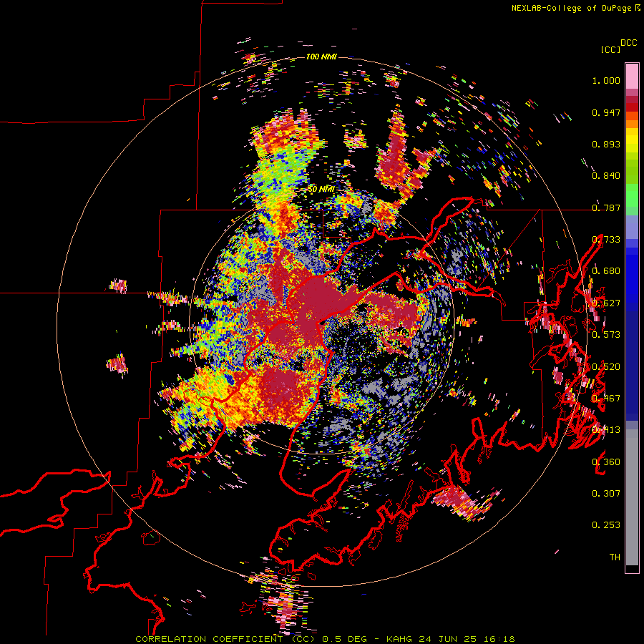
Task: Click the 0.520 scale value
Action: 606,366
